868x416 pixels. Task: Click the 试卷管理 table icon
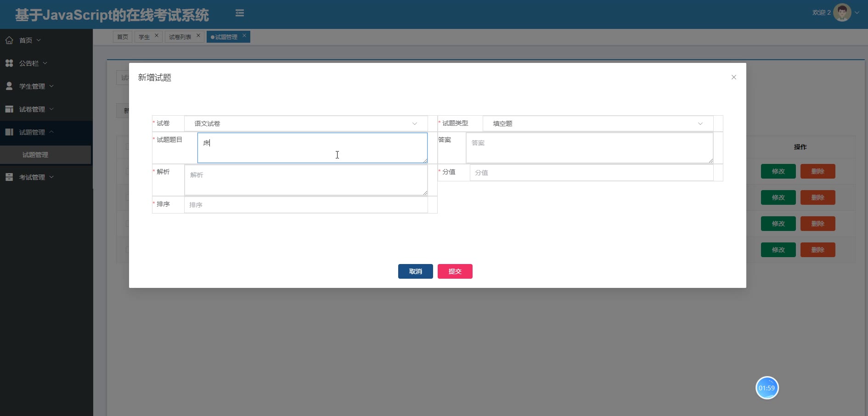[x=9, y=109]
